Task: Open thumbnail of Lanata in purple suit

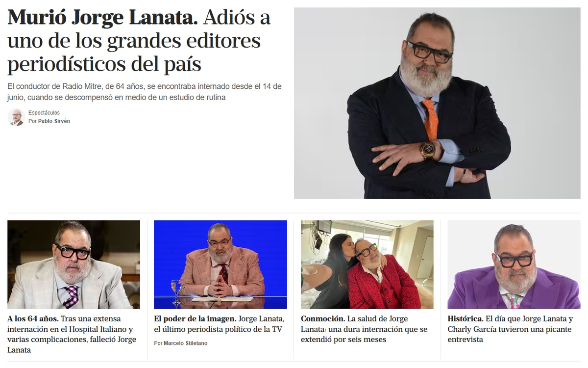Action: coord(514,264)
